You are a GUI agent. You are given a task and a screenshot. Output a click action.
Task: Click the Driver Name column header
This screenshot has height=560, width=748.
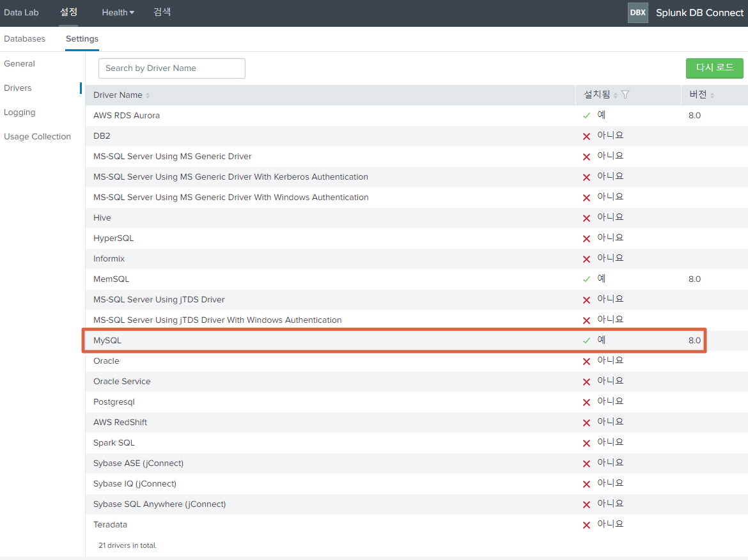[x=118, y=95]
